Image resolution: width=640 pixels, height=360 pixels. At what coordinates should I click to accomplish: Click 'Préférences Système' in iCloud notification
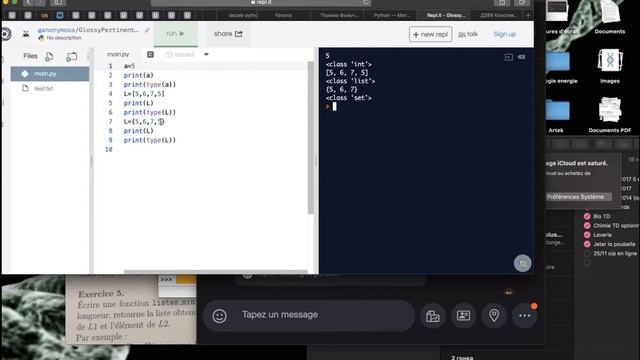pos(578,197)
